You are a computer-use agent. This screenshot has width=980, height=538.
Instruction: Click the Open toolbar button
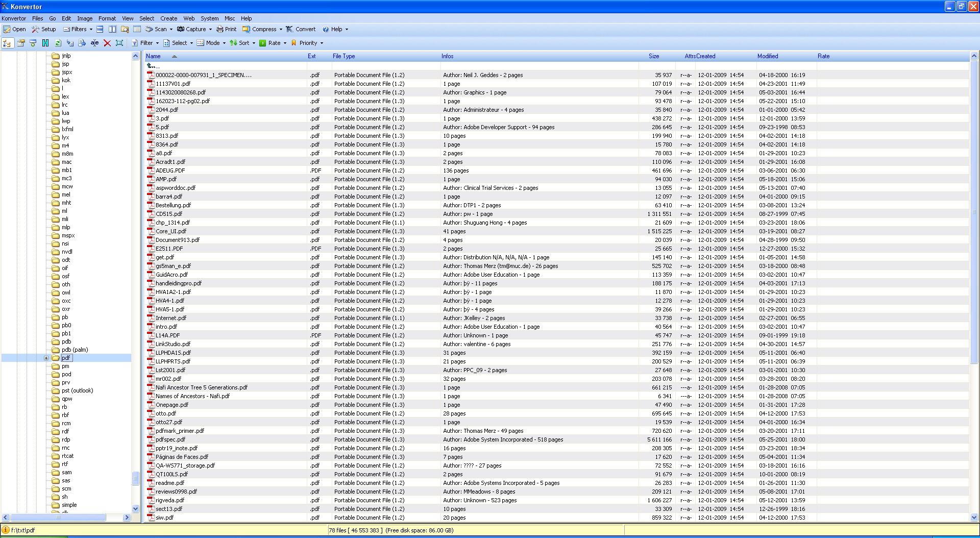tap(14, 29)
